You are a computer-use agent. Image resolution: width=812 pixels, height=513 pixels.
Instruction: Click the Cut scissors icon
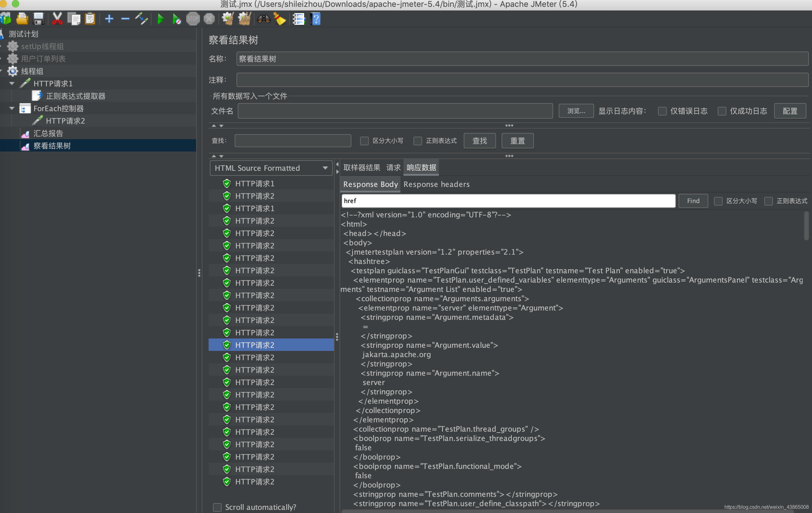coord(57,19)
